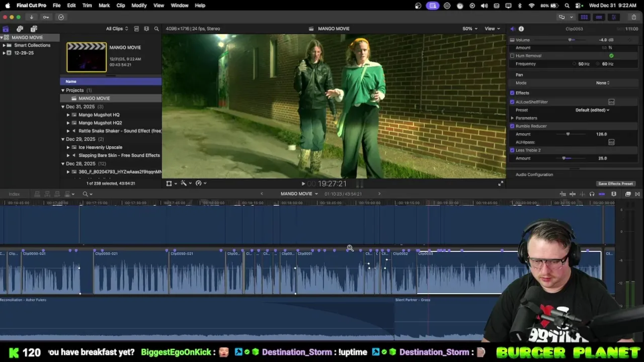Toggle solo headphones icon in timeline

pyautogui.click(x=592, y=194)
